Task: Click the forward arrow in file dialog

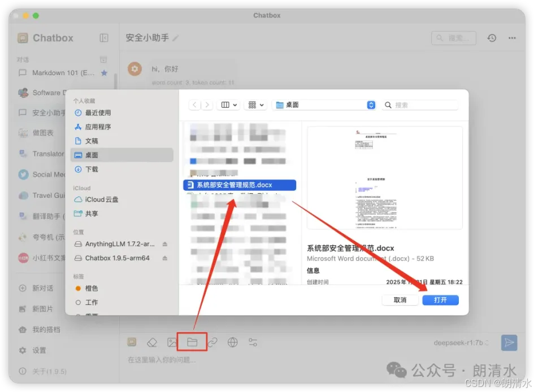Action: (207, 105)
